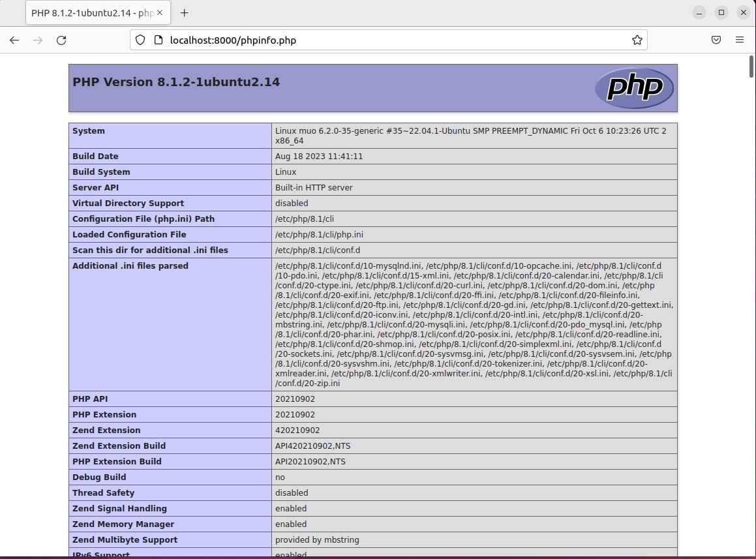Bookmark this page with the star
Viewport: 756px width, 559px height.
(x=637, y=40)
